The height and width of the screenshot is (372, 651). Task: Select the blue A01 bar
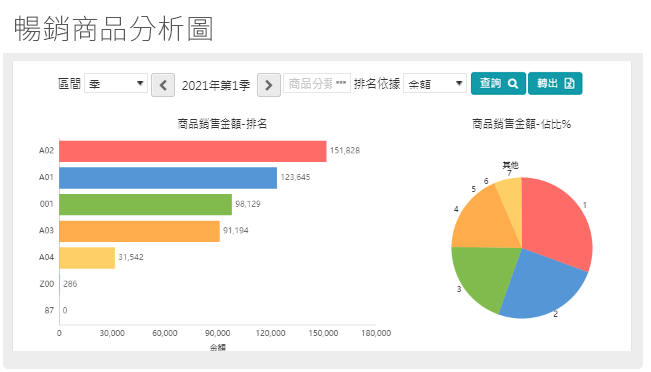point(168,178)
